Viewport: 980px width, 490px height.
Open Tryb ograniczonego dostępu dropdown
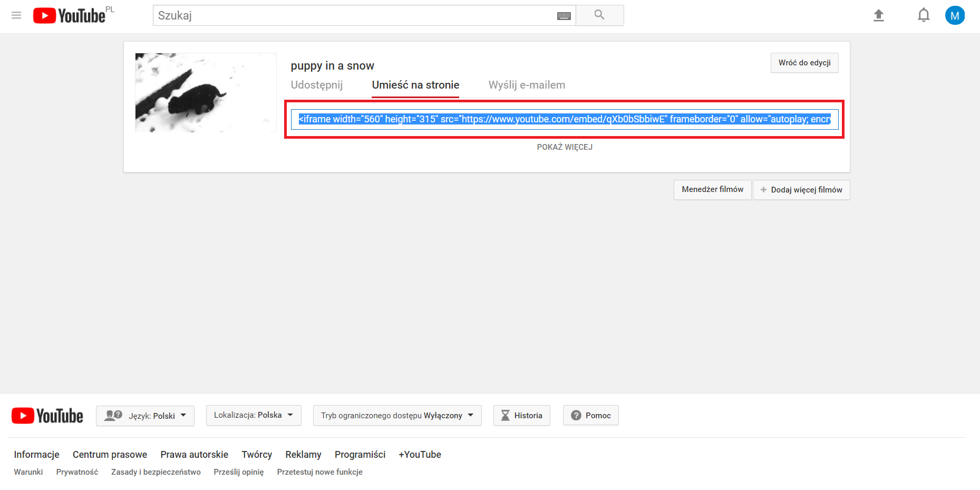coord(397,416)
